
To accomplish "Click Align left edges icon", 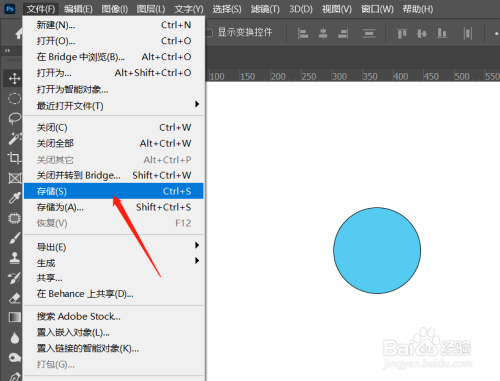I will [x=303, y=33].
